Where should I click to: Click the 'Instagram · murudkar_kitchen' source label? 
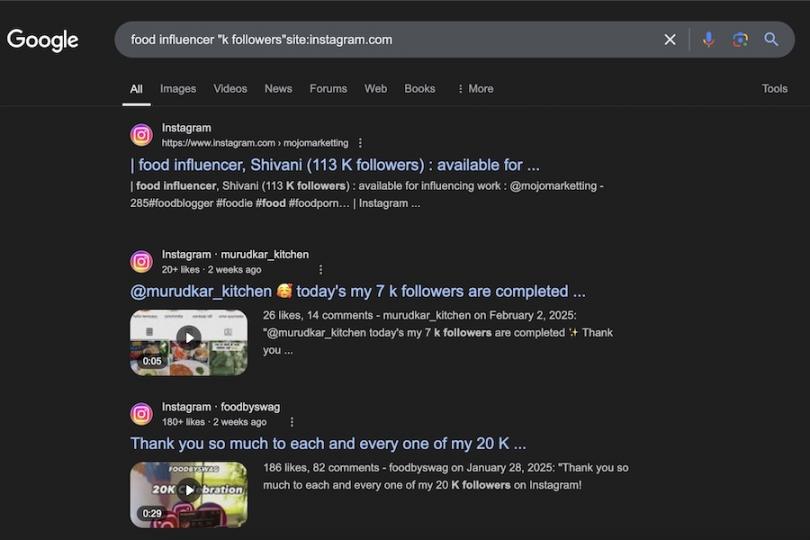(x=235, y=254)
